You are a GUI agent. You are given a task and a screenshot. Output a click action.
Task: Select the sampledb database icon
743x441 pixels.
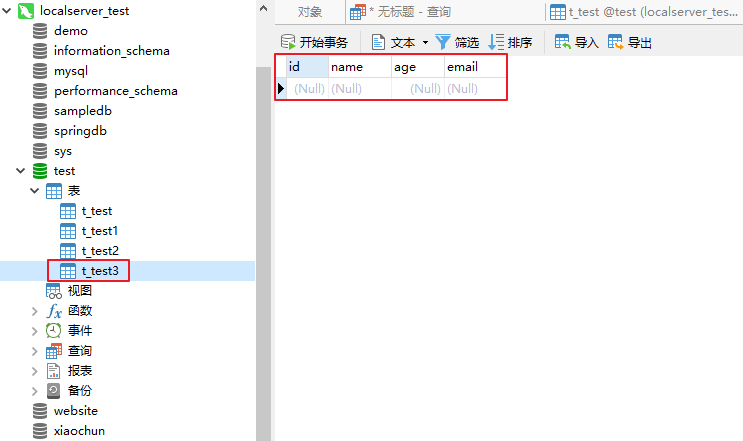pyautogui.click(x=40, y=111)
